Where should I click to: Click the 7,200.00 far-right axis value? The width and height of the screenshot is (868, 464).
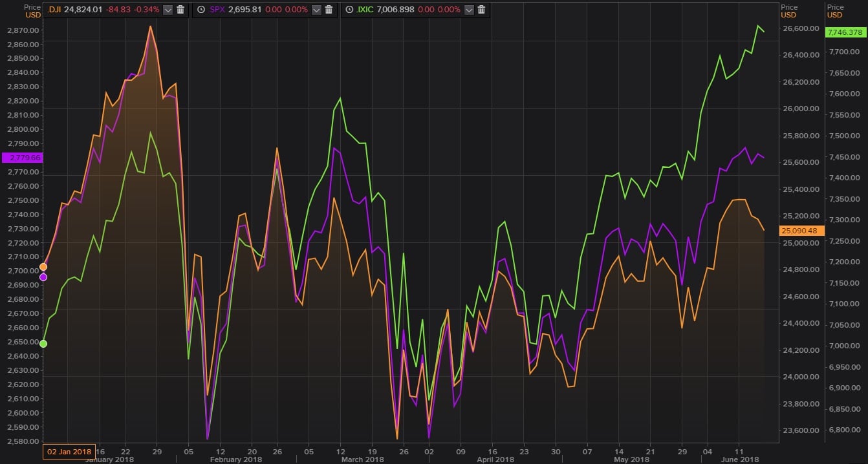tap(845, 262)
